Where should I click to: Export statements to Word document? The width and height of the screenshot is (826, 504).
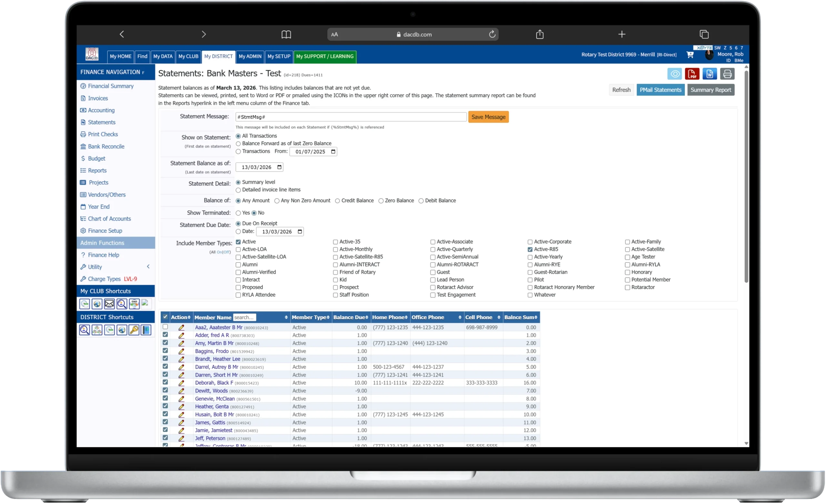click(x=709, y=74)
